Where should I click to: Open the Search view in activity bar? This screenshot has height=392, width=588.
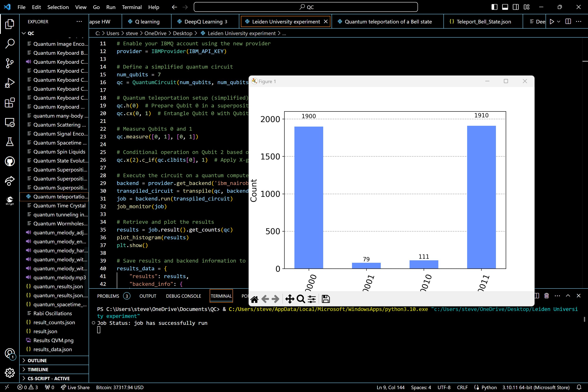10,43
